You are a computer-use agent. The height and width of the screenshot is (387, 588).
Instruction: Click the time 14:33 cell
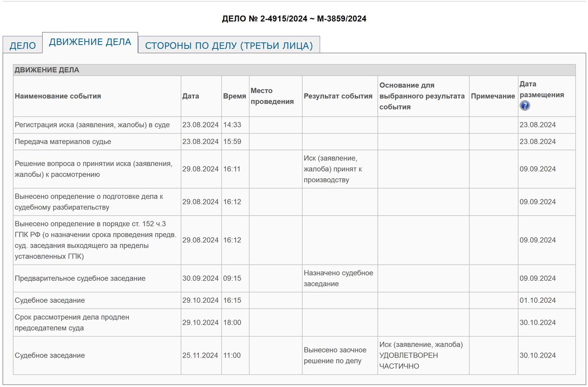(x=236, y=125)
